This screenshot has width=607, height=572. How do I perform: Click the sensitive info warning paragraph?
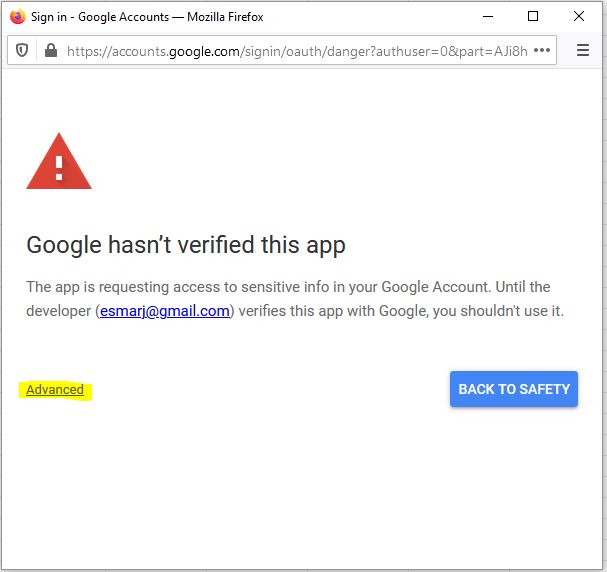point(295,299)
